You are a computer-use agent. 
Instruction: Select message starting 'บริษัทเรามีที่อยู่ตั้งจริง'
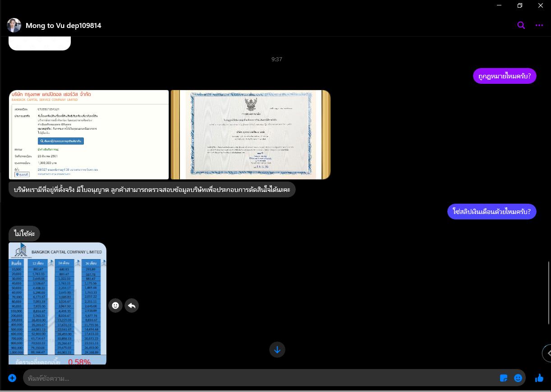click(152, 189)
